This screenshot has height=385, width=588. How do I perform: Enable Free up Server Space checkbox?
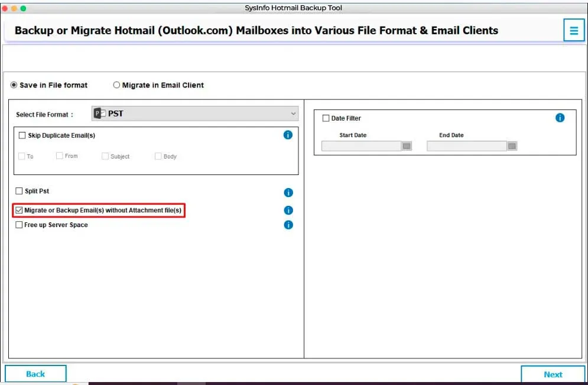(x=19, y=225)
